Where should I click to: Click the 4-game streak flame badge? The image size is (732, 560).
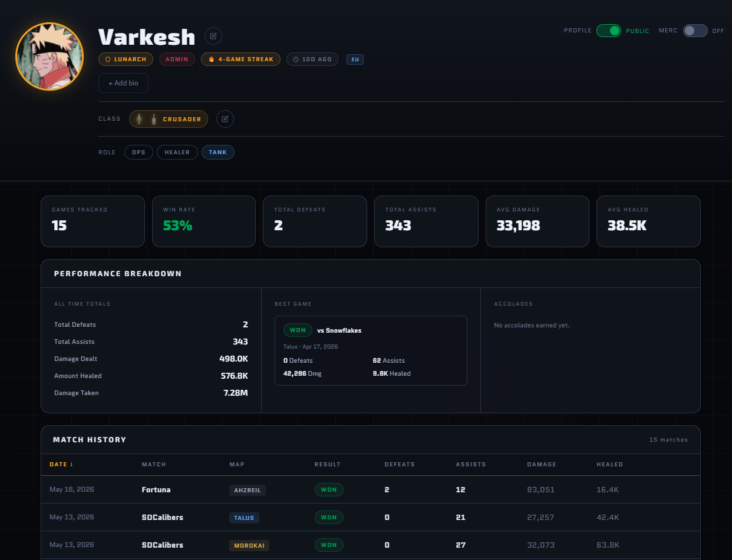[x=240, y=59]
